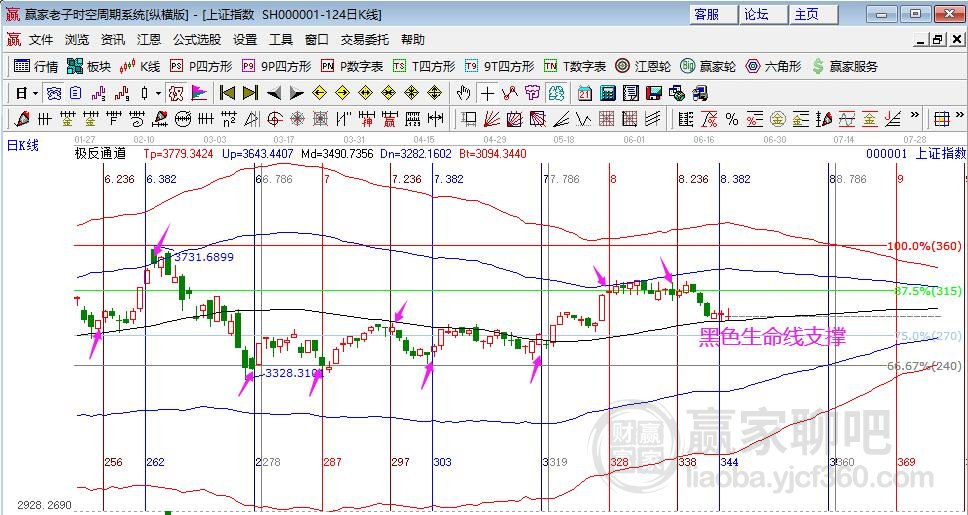Open the 六角形 hexagon tool
The image size is (968, 515).
773,66
